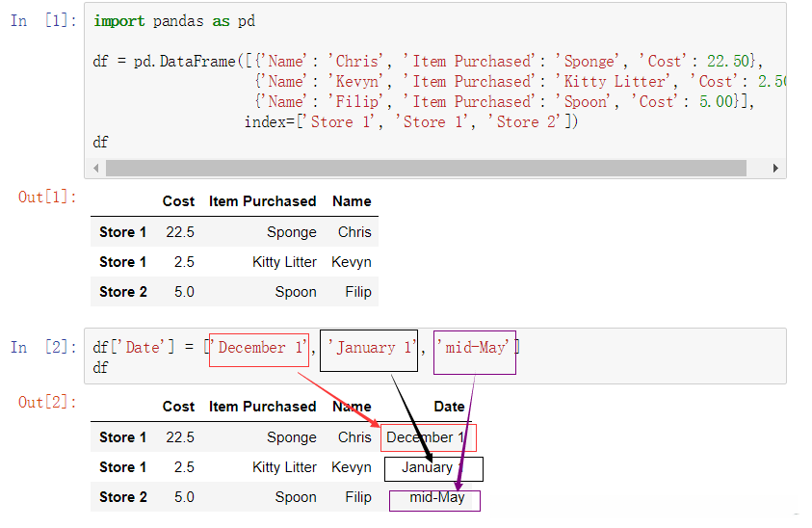Click purple-boxed 'mid-May' string in code cell
812x528 pixels.
475,348
